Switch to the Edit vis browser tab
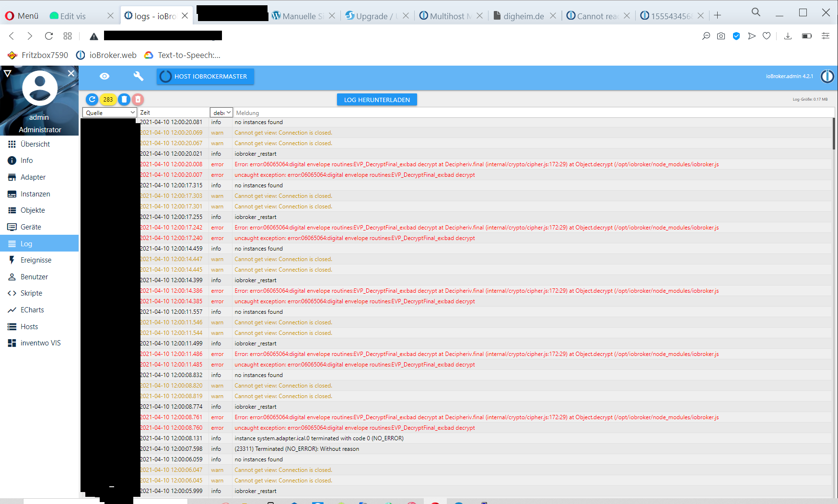This screenshot has width=838, height=504. pos(77,16)
